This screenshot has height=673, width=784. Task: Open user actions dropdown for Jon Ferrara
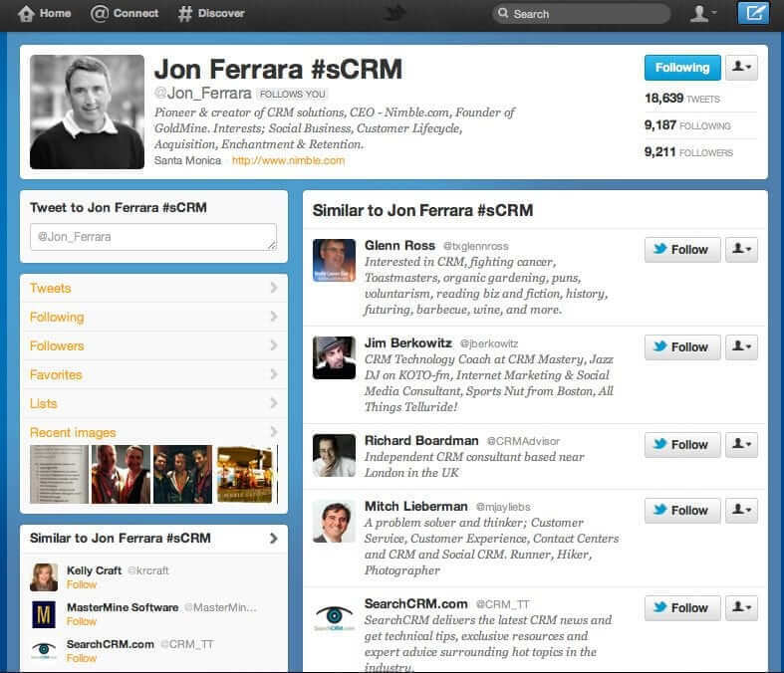point(741,68)
